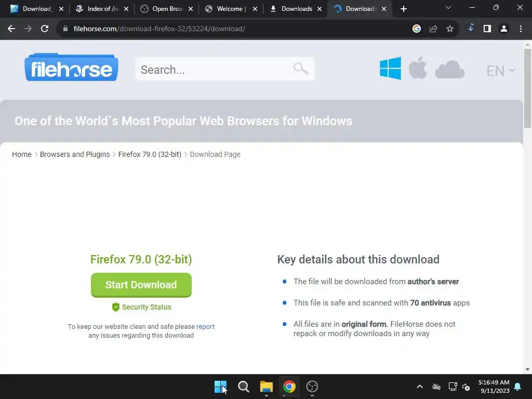Toggle the Chrome side panel
The height and width of the screenshot is (399, 532).
[x=487, y=29]
